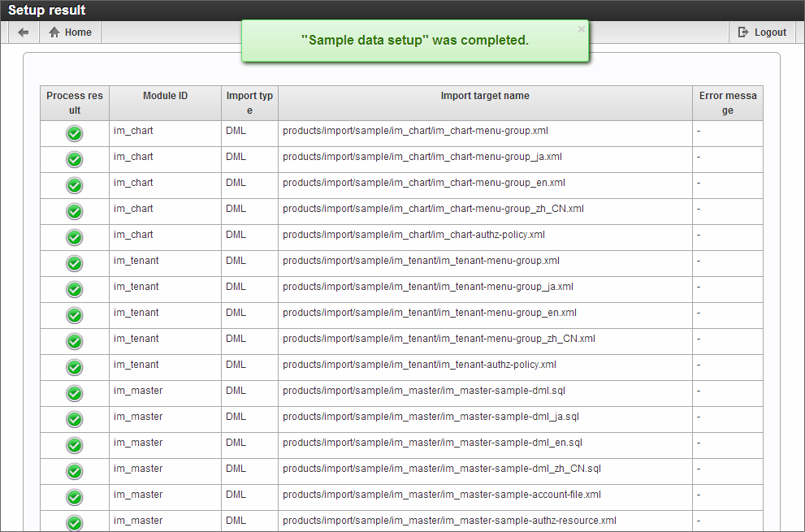The width and height of the screenshot is (805, 532).
Task: Click success icon for im_chart-menu-group_ja.xml row
Action: (75, 160)
